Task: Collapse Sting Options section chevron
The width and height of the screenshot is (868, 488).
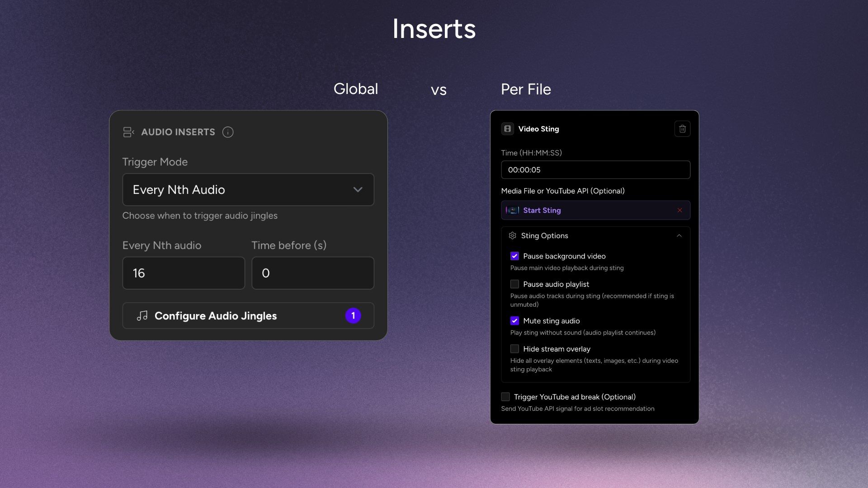Action: (679, 235)
